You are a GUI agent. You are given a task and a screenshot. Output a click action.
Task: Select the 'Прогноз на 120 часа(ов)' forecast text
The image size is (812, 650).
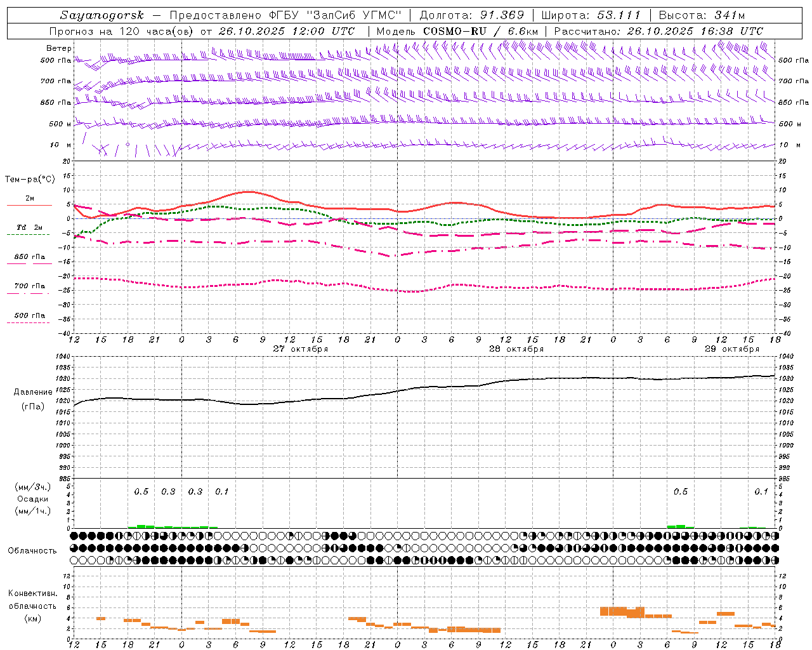coord(122,31)
